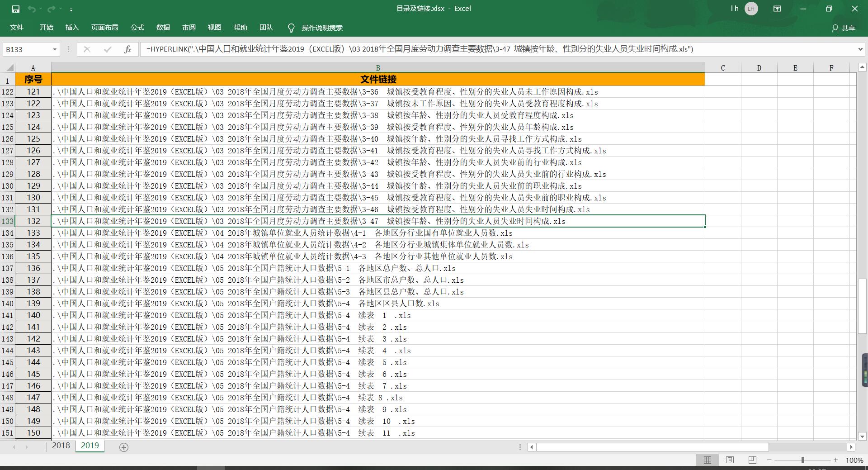
Task: Open the 团队 ribbon tab
Action: coord(266,28)
